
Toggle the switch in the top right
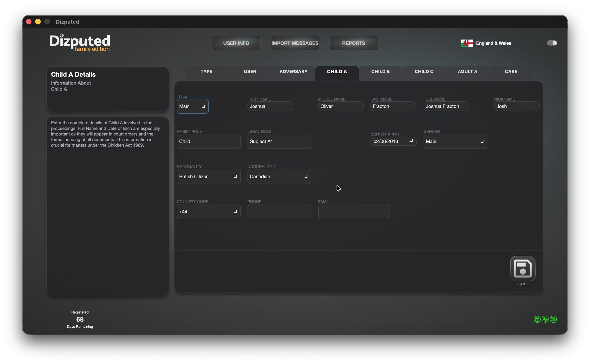click(x=552, y=43)
